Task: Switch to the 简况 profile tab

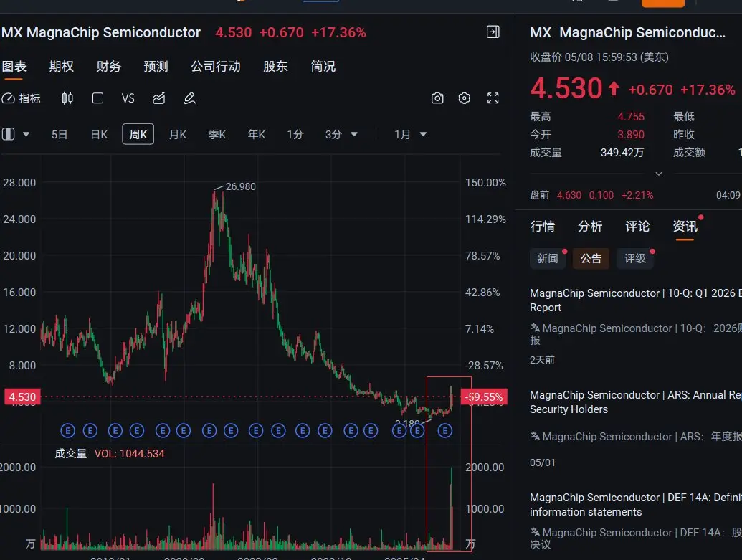Action: (x=323, y=67)
